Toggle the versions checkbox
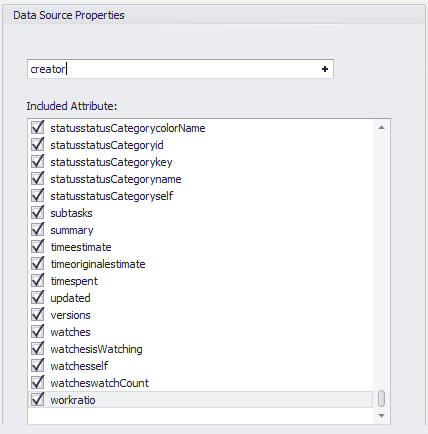 [x=37, y=314]
